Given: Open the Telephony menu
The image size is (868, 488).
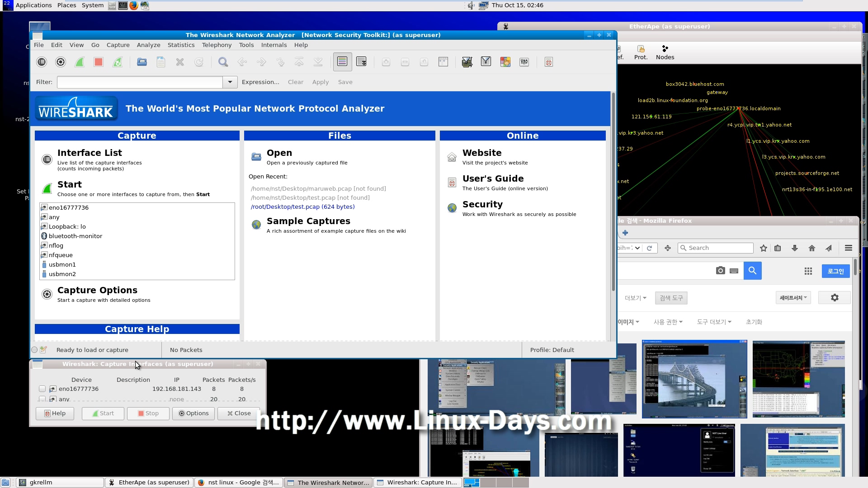Looking at the screenshot, I should pos(217,45).
